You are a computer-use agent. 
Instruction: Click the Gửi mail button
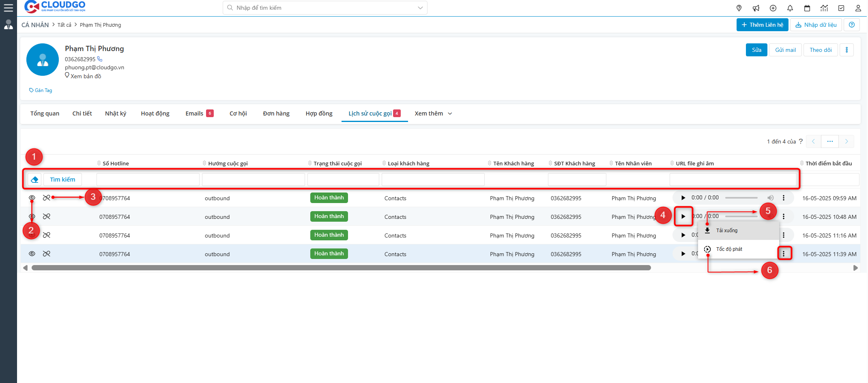point(785,50)
